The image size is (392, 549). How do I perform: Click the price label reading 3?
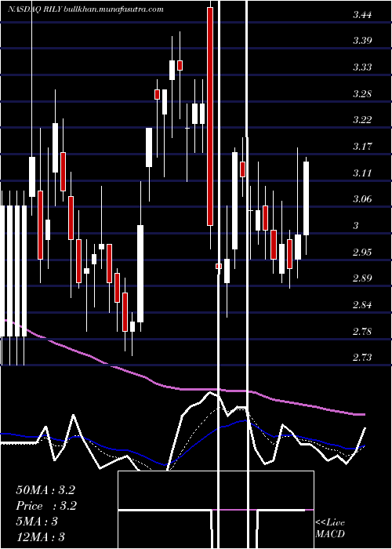click(x=356, y=226)
